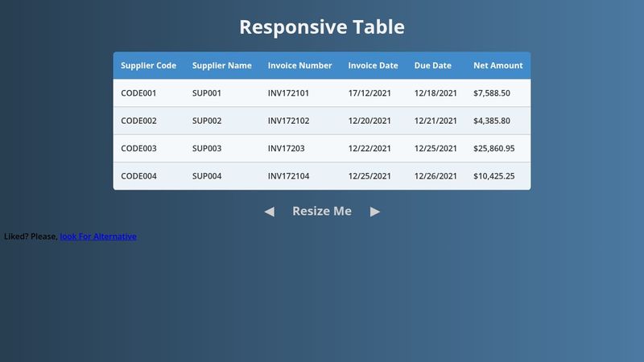Click the CODE004 row invoice date
The image size is (644, 362).
point(369,176)
